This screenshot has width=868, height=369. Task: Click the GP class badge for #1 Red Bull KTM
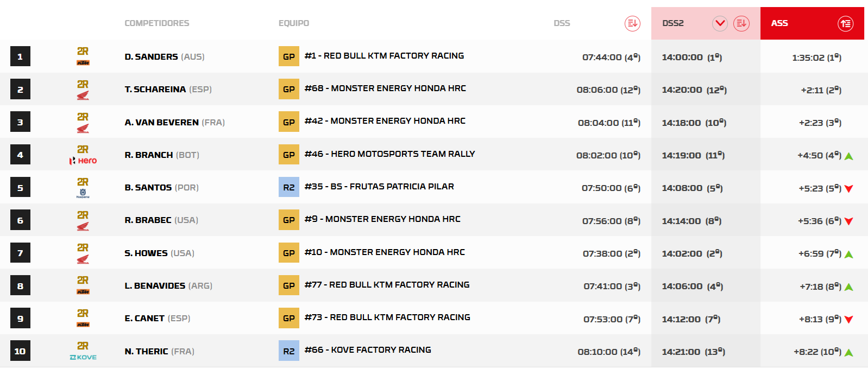tap(289, 56)
